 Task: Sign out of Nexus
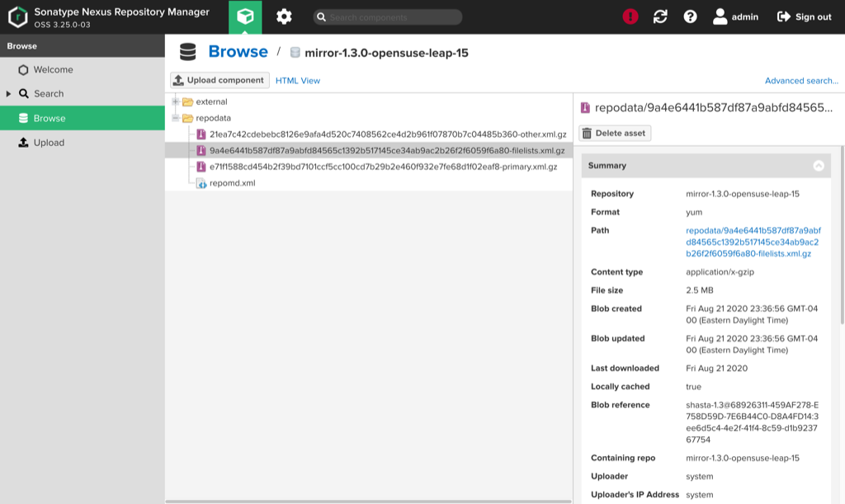(x=804, y=16)
